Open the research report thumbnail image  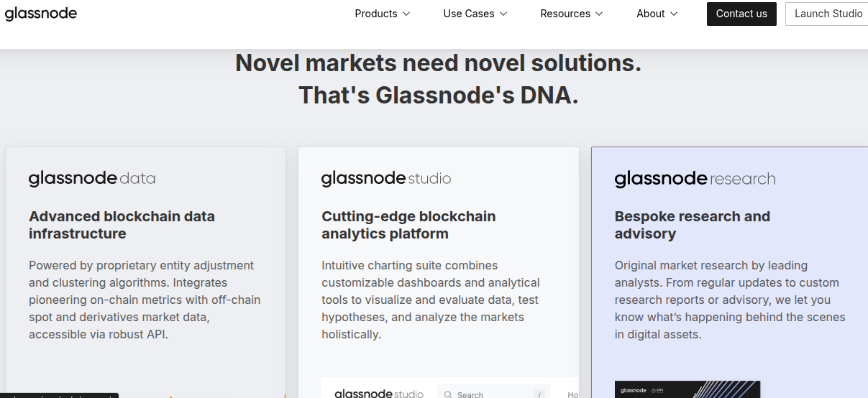pyautogui.click(x=687, y=390)
